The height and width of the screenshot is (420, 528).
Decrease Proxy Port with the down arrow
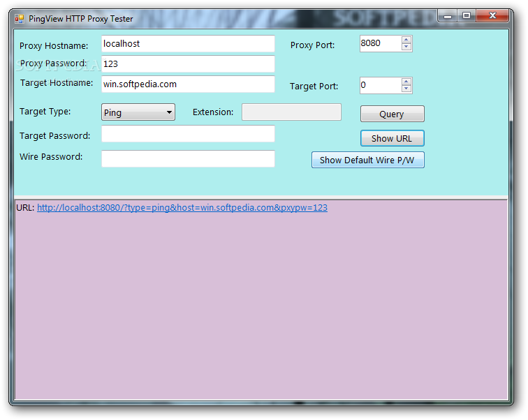pyautogui.click(x=406, y=47)
